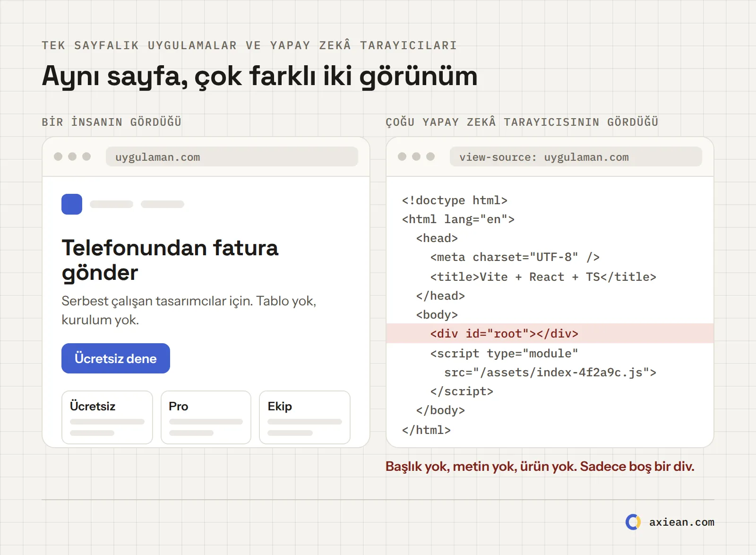Click the uygulaman.com address bar
The image size is (756, 555).
(232, 156)
